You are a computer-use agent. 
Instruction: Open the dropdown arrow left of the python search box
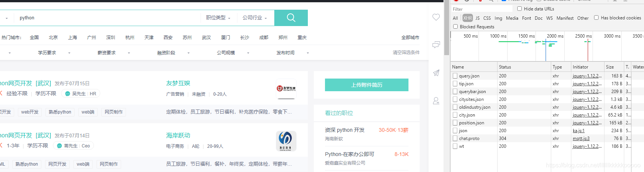click(x=7, y=18)
